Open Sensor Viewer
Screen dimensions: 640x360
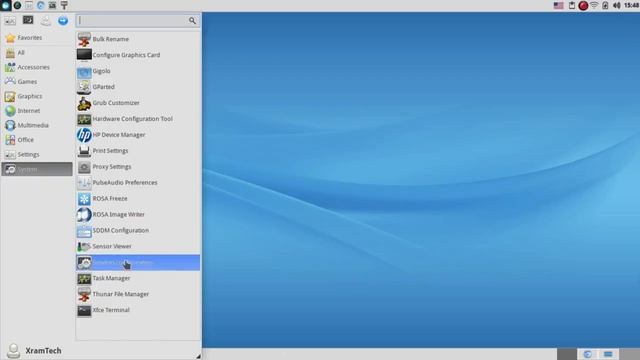click(138, 246)
